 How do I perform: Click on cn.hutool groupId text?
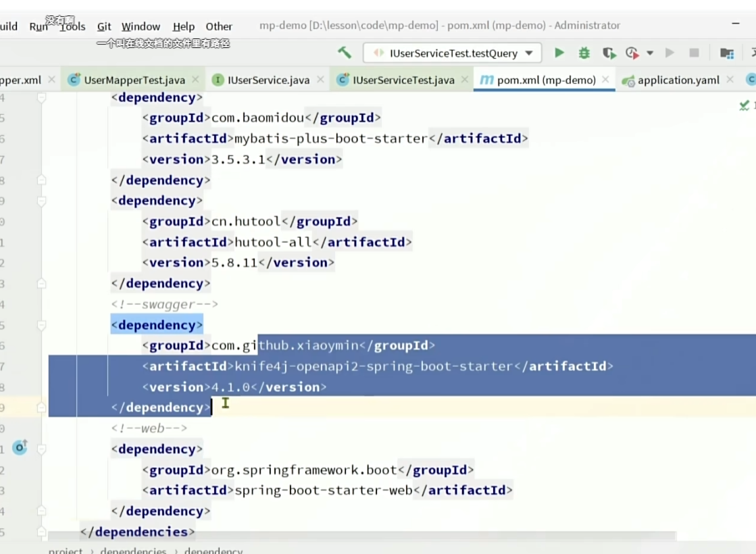tap(246, 222)
